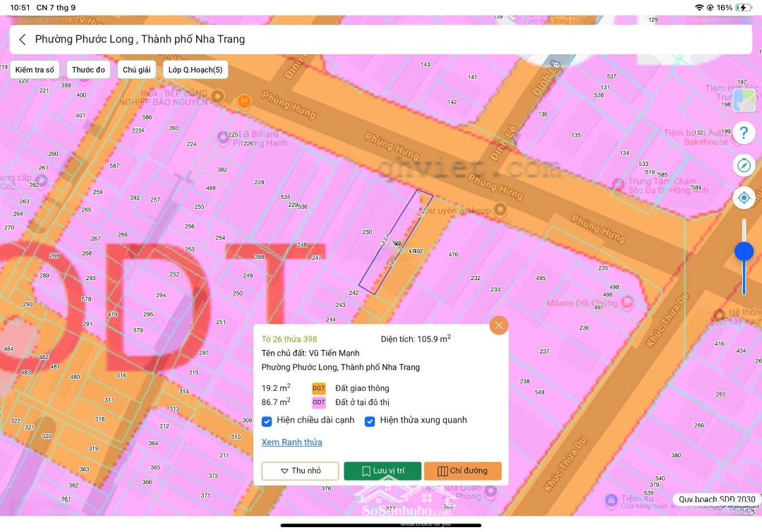This screenshot has height=532, width=762.
Task: Close the parcel info popup
Action: [499, 325]
